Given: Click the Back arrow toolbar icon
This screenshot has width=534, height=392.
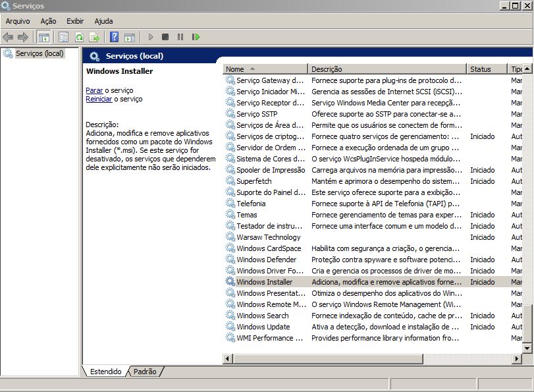Looking at the screenshot, I should [7, 37].
